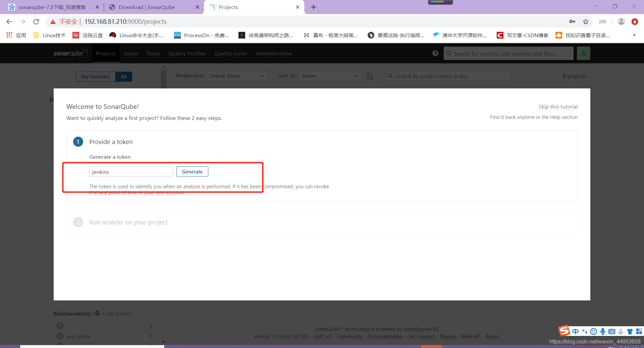The width and height of the screenshot is (644, 348).
Task: Click the browser forward arrow
Action: tap(22, 21)
